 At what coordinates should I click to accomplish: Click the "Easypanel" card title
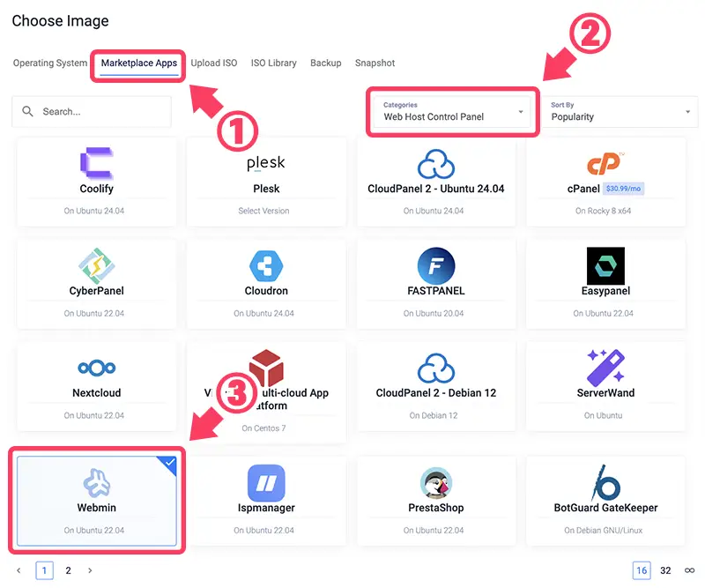[x=605, y=291]
